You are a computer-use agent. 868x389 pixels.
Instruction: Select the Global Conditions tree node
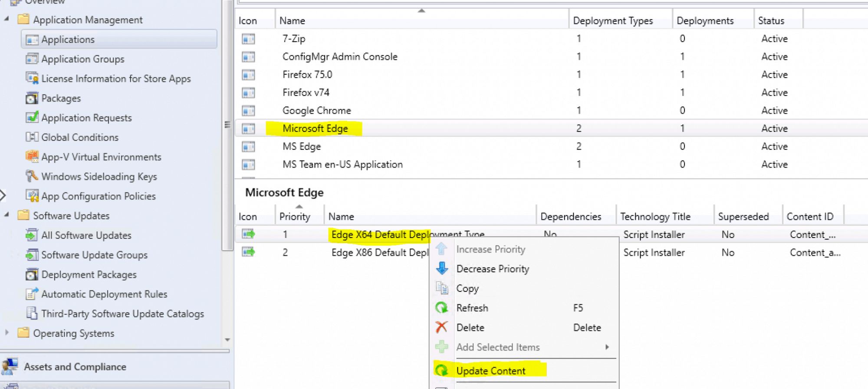point(80,137)
